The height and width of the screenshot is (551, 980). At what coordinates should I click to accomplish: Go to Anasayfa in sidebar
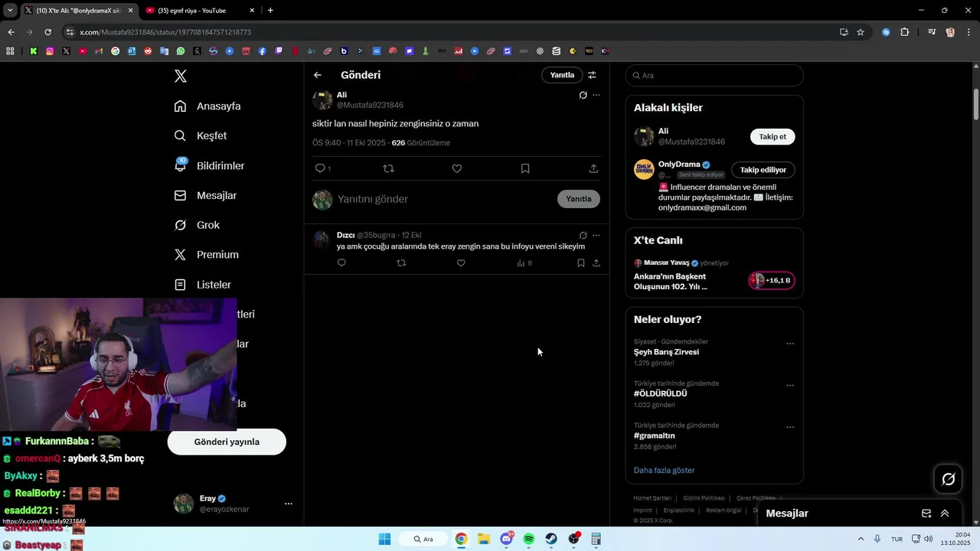coord(207,106)
